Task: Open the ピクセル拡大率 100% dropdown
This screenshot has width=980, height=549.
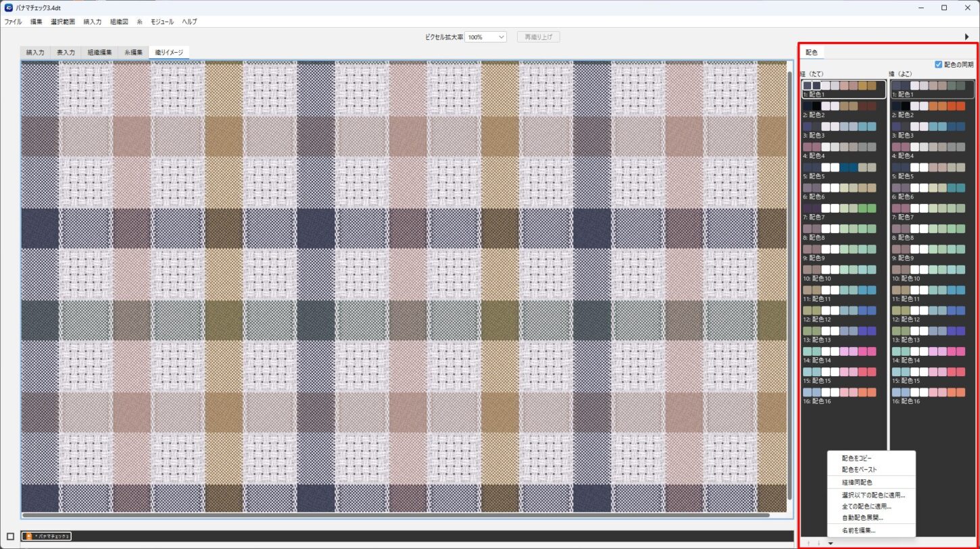Action: (x=485, y=37)
